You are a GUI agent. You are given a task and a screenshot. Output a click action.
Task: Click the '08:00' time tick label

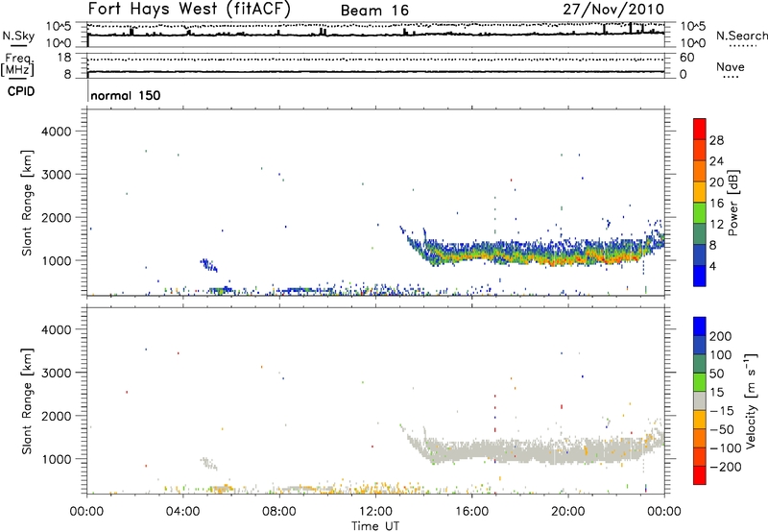(279, 512)
